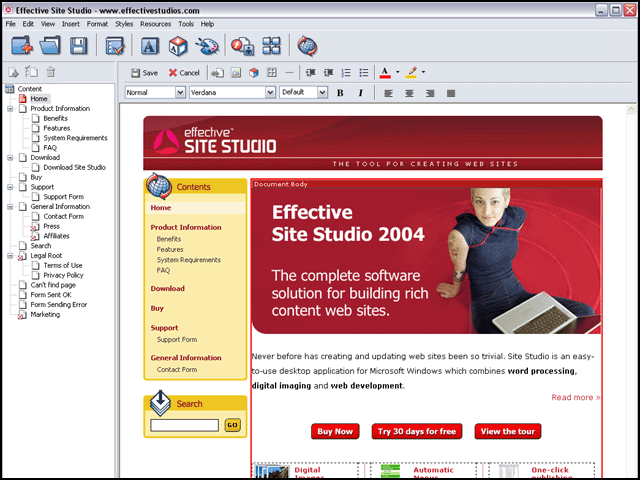This screenshot has width=640, height=480.
Task: Click the paint palette and brush icon
Action: pyautogui.click(x=207, y=46)
